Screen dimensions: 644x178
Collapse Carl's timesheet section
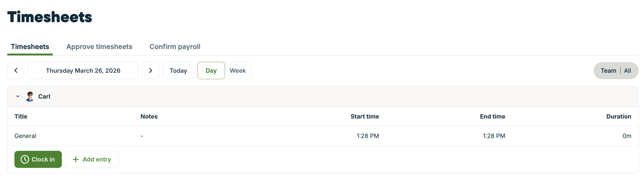[x=18, y=96]
